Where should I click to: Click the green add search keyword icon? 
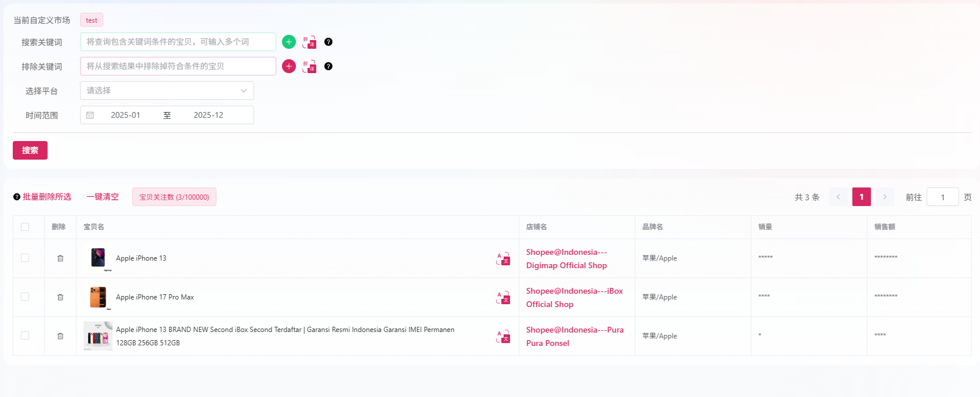coord(289,42)
